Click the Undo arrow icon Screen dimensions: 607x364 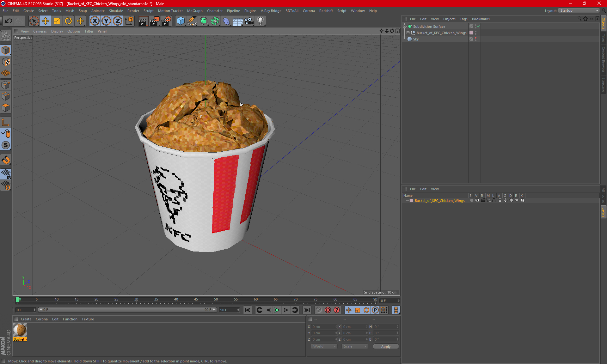coord(9,21)
